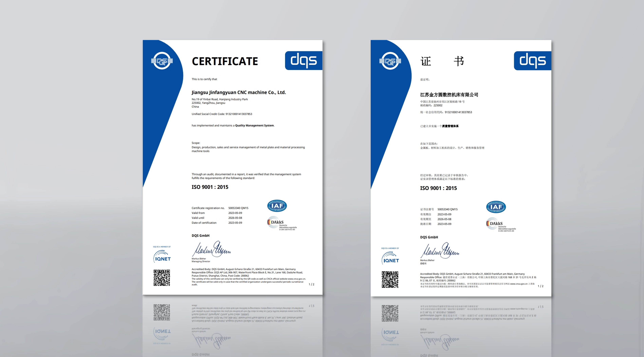Screen dimensions: 644x357
Task: Click the circular DQS seal on Chinese certificate
Action: (x=390, y=61)
